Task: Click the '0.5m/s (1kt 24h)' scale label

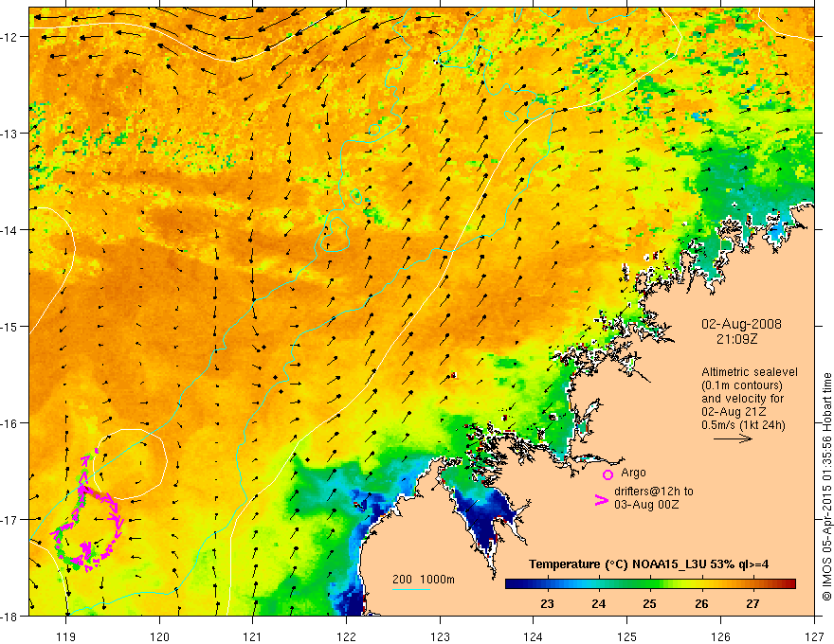Action: click(x=743, y=425)
